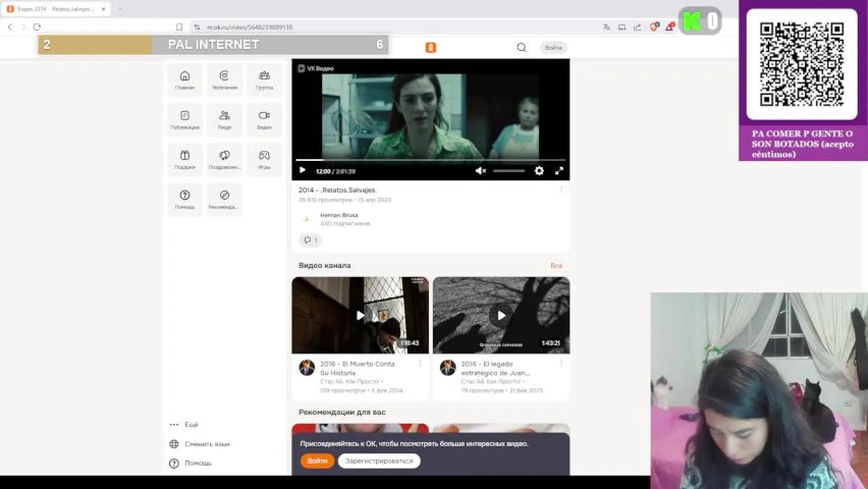Click the 2014 - .Relatos.Salvajes. title text

[338, 190]
